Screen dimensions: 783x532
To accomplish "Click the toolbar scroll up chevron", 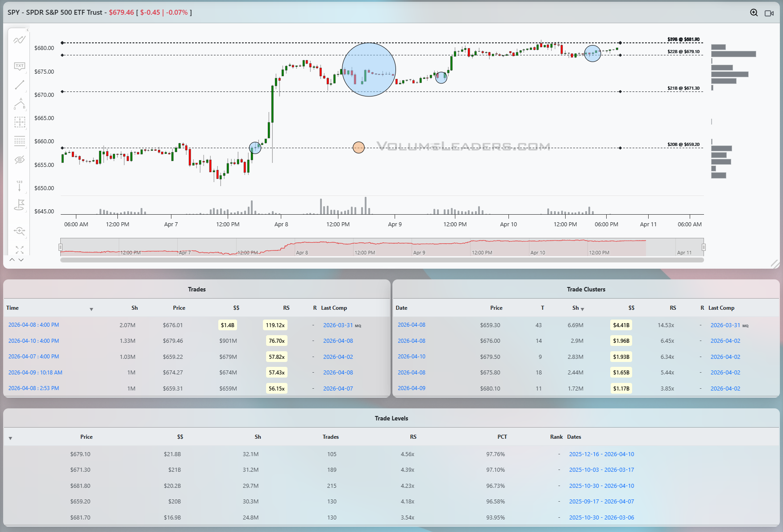I will pos(12,259).
